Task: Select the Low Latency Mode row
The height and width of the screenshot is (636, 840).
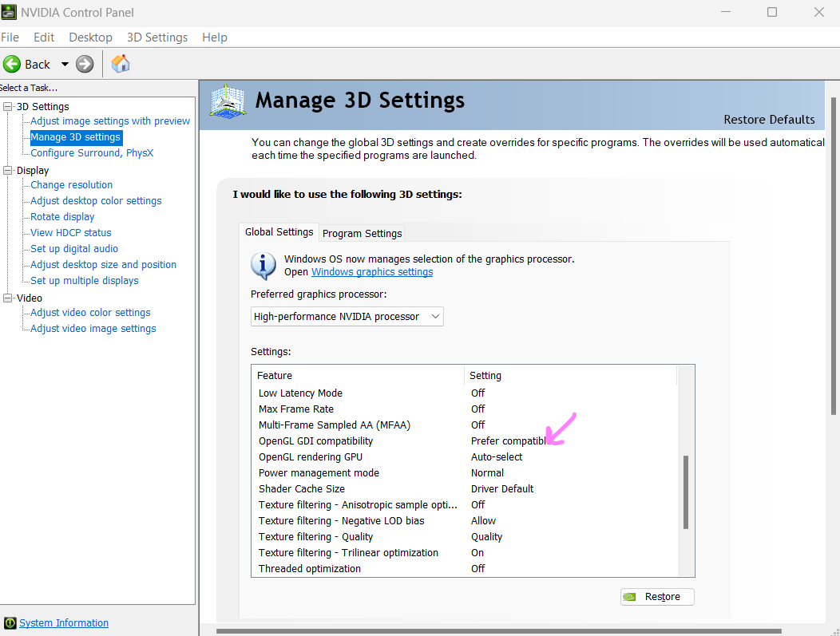Action: pyautogui.click(x=465, y=393)
